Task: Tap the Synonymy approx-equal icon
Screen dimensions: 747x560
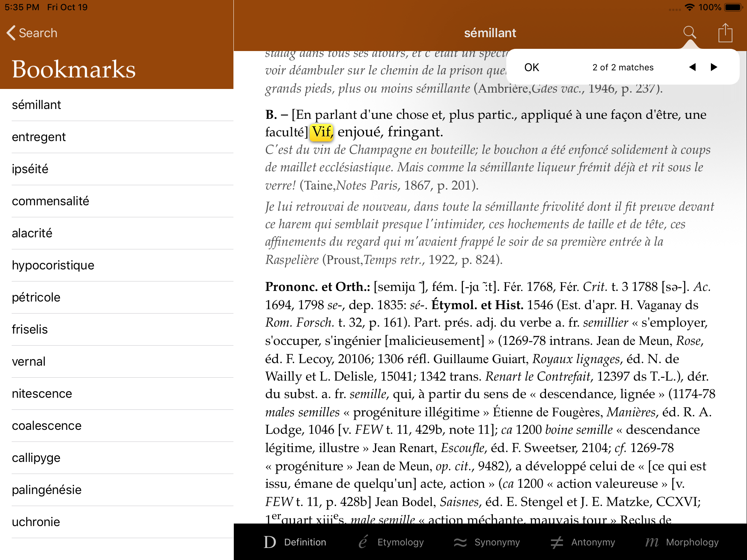Action: coord(460,542)
